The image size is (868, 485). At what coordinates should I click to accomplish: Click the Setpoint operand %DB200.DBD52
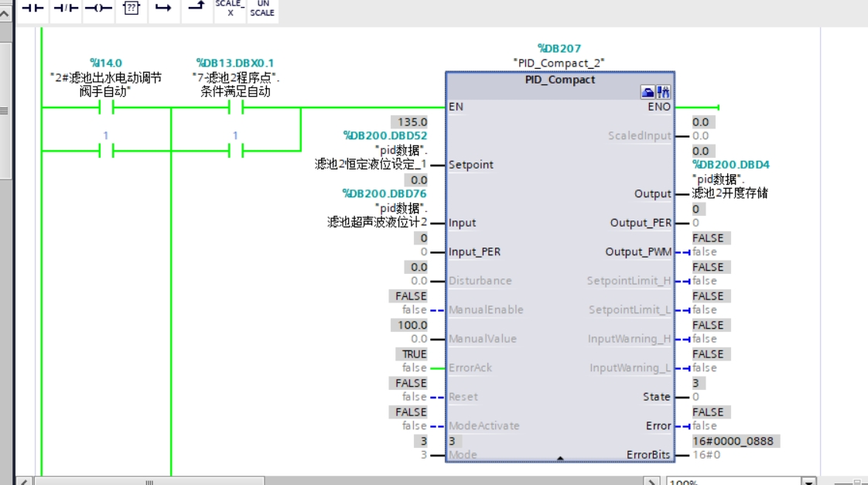pyautogui.click(x=384, y=135)
